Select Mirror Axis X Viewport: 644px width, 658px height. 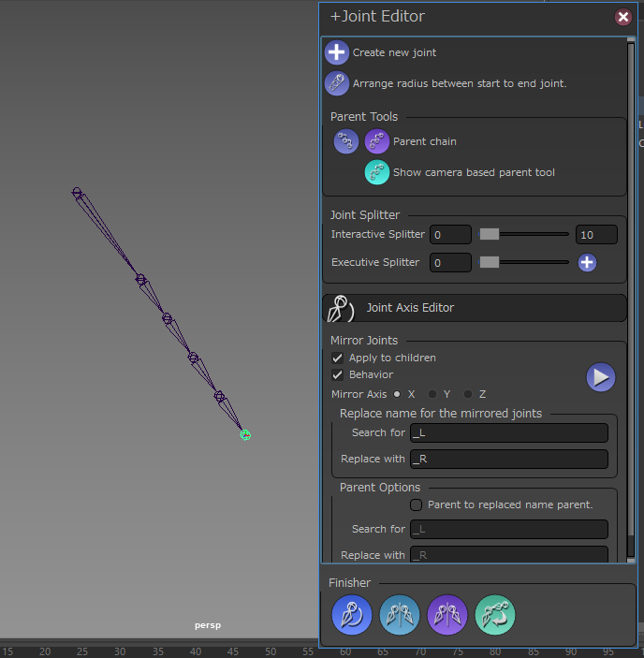[397, 394]
